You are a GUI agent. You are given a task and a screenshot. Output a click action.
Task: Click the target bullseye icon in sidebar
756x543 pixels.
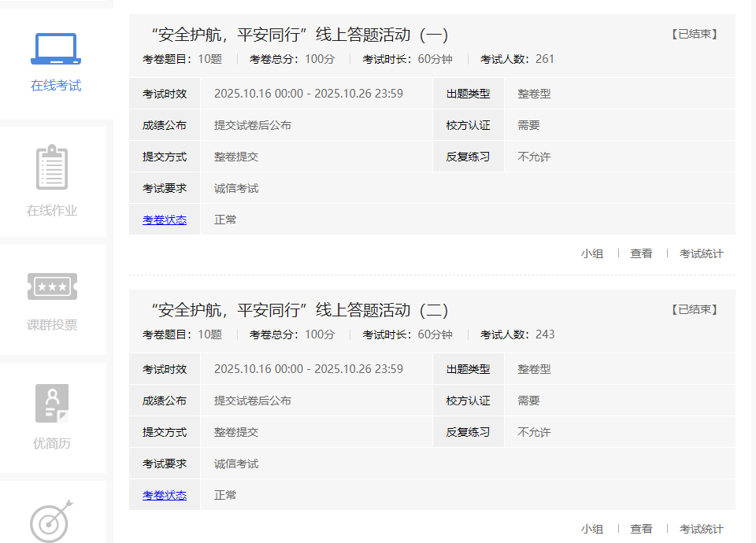pos(52,519)
